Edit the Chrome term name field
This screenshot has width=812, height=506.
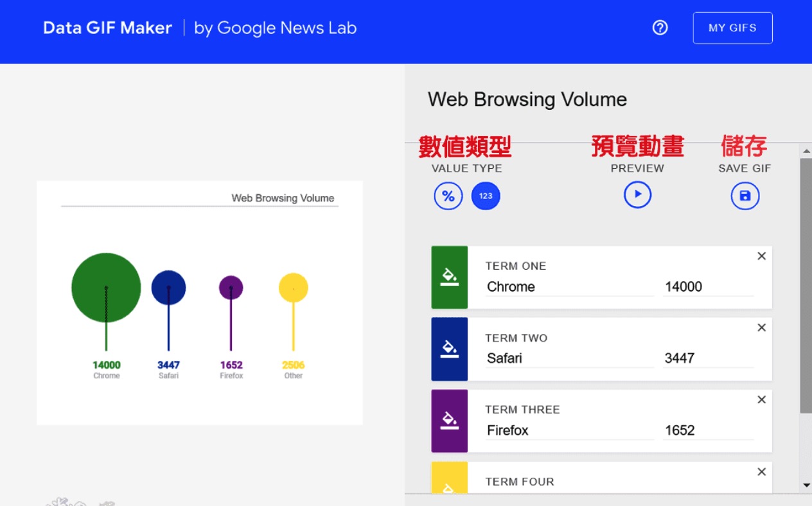tap(569, 287)
